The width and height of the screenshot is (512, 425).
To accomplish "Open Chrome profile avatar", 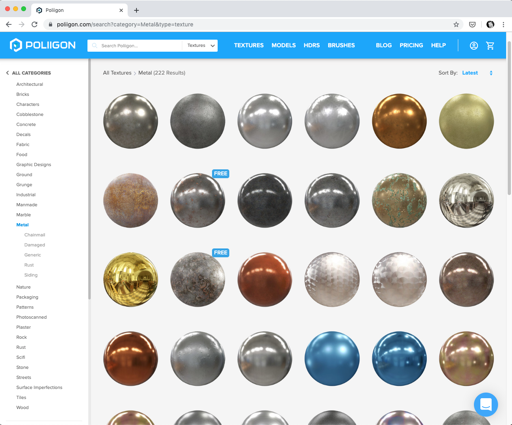I will (490, 24).
